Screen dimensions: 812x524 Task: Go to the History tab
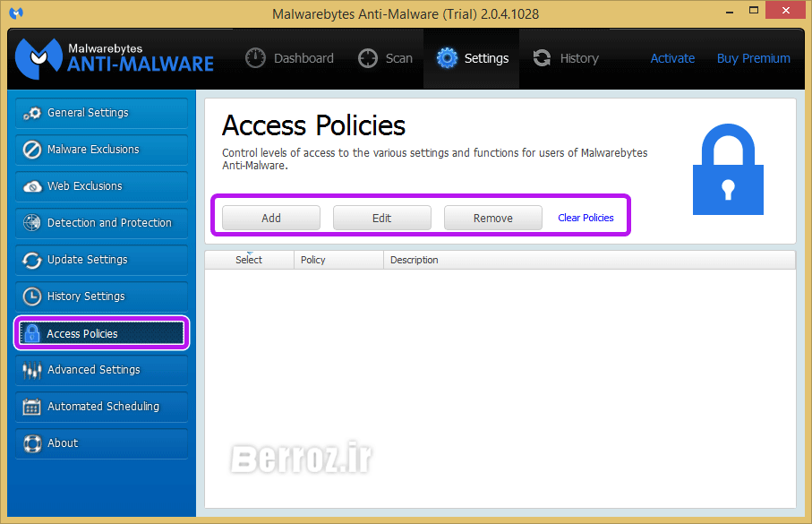coord(566,58)
